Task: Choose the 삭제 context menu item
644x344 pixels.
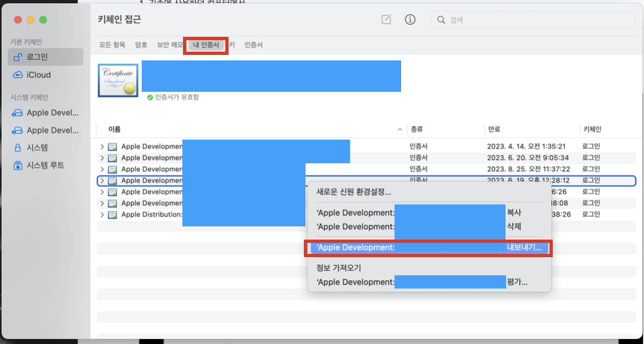Action: tap(429, 226)
